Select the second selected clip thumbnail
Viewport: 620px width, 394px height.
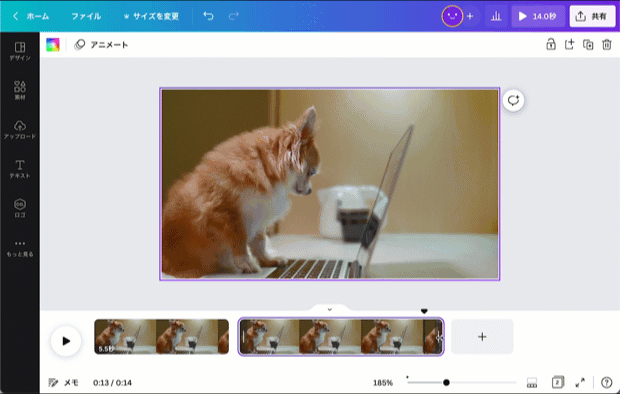tap(341, 337)
